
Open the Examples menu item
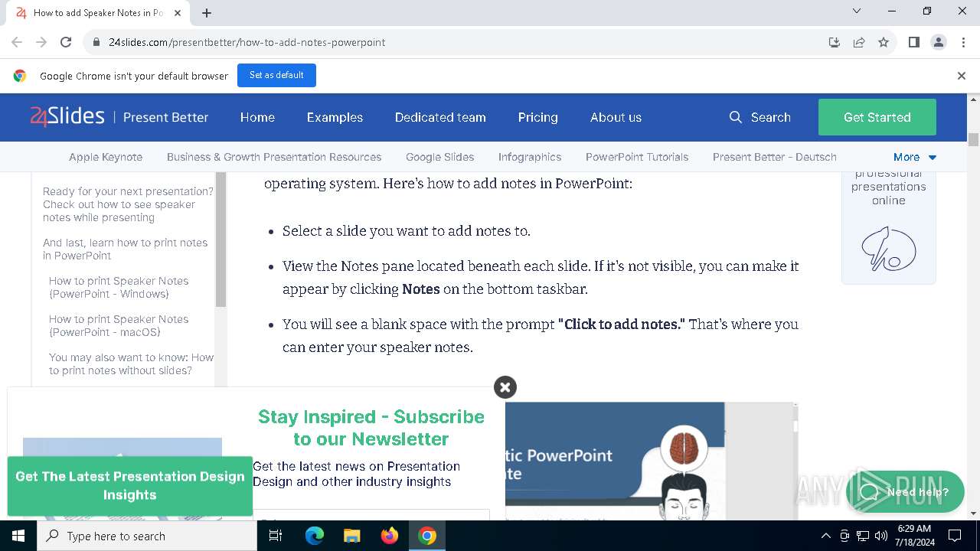point(335,117)
